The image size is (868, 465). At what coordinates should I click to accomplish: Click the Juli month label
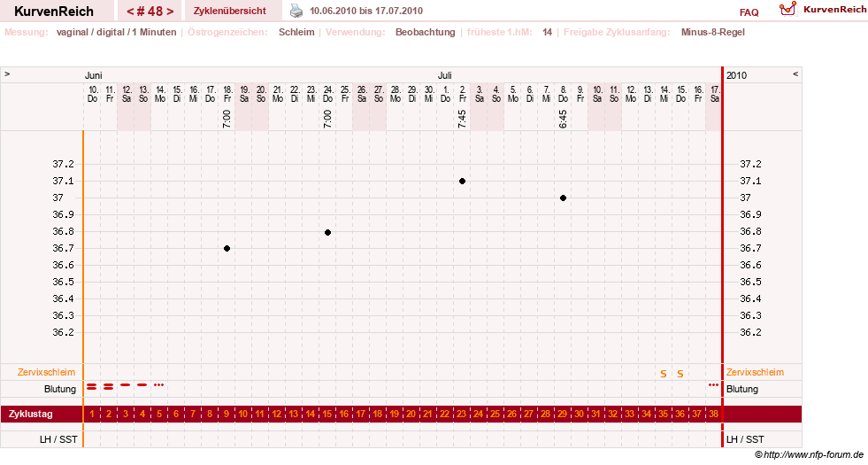pos(445,75)
